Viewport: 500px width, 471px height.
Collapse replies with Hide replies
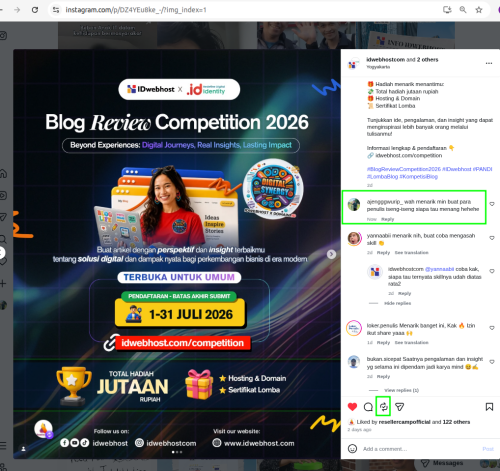pos(397,303)
